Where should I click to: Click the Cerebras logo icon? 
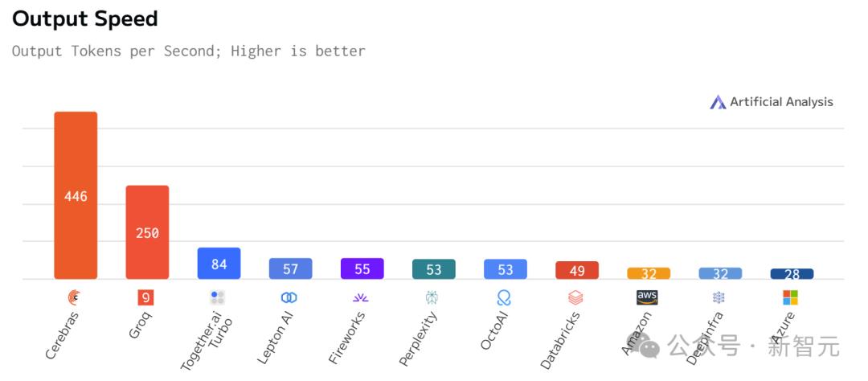pyautogui.click(x=75, y=297)
